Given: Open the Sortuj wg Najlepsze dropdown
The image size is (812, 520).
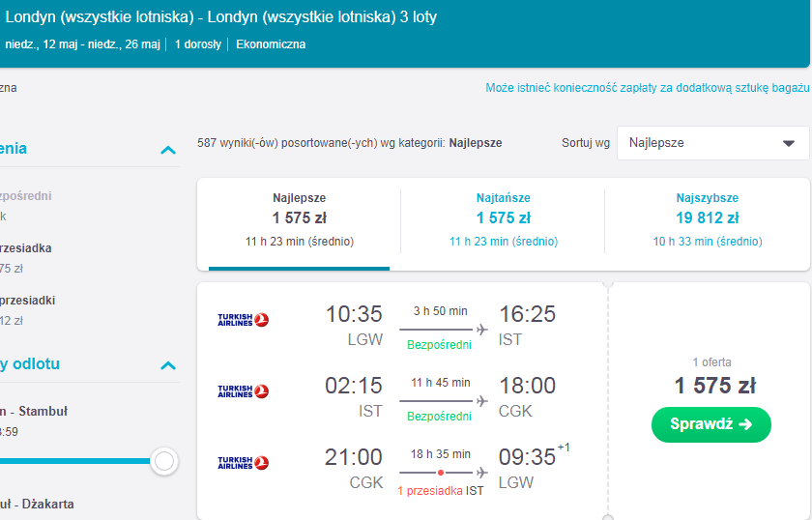Looking at the screenshot, I should click(712, 143).
